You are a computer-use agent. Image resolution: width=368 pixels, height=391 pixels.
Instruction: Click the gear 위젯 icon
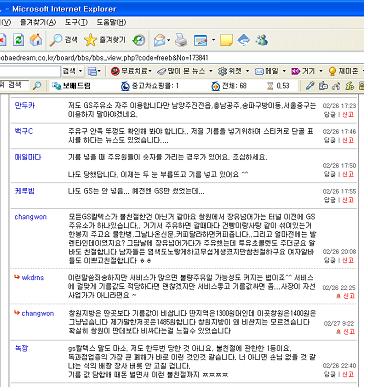(x=222, y=71)
